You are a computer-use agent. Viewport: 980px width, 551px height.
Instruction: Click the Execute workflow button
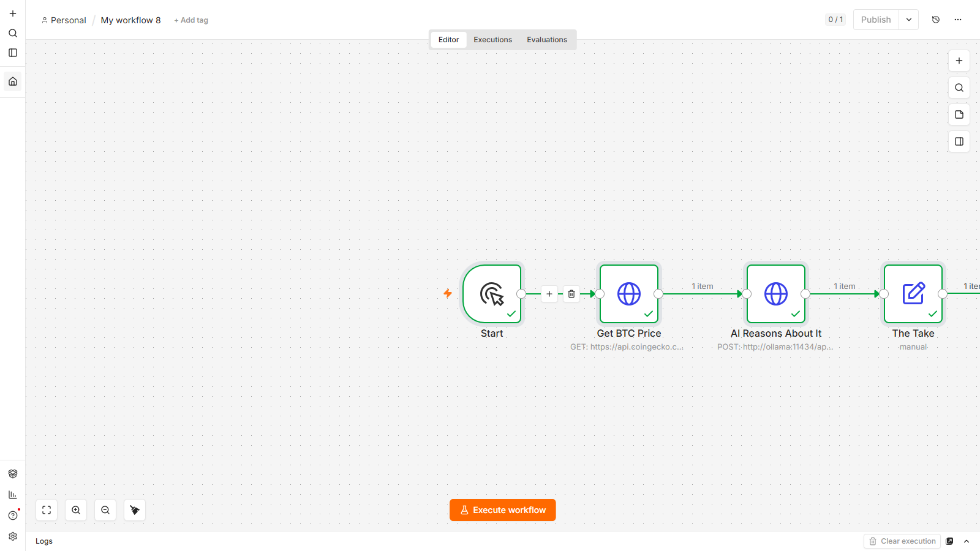pyautogui.click(x=503, y=510)
